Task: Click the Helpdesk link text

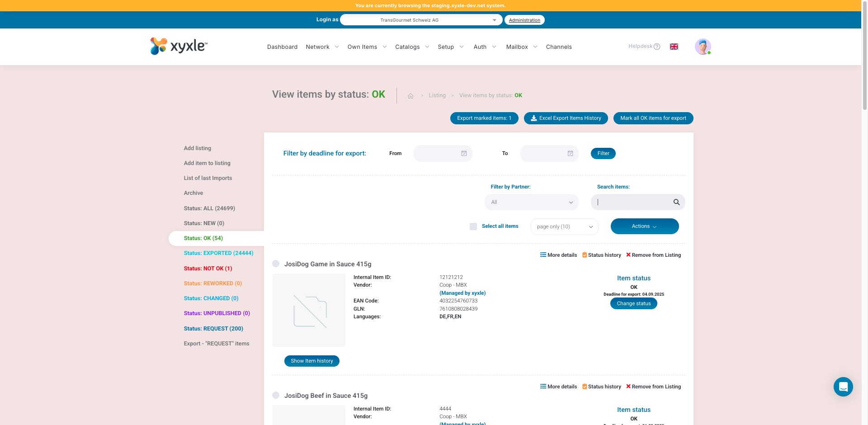Action: 641,46
